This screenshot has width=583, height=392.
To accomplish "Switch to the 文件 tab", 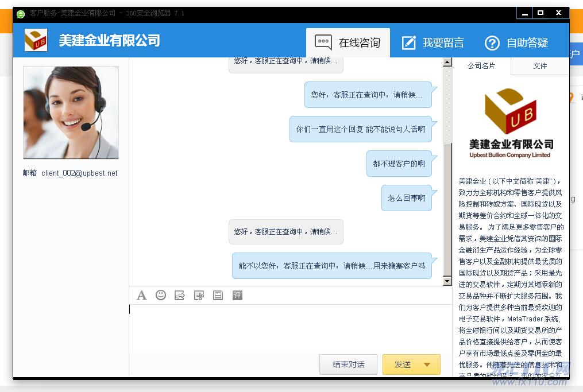I will coord(540,66).
